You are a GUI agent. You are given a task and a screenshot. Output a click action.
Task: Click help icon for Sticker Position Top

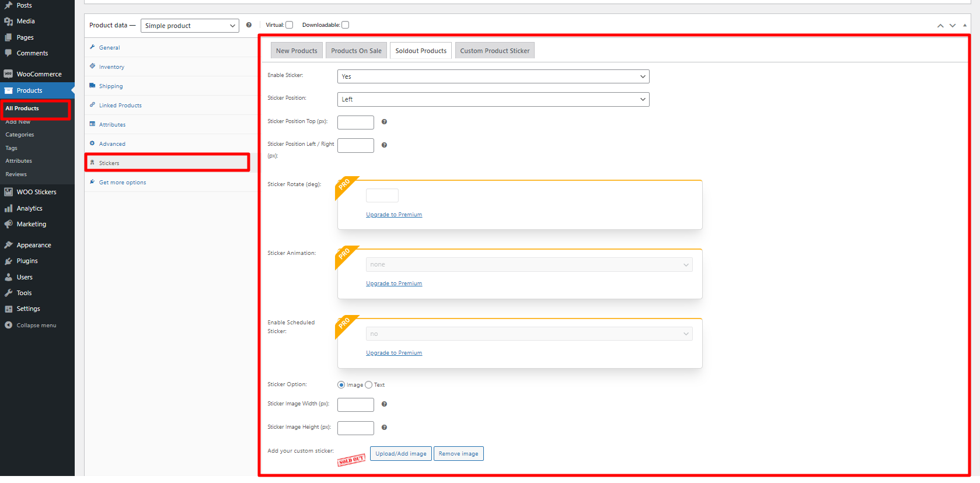pyautogui.click(x=384, y=122)
